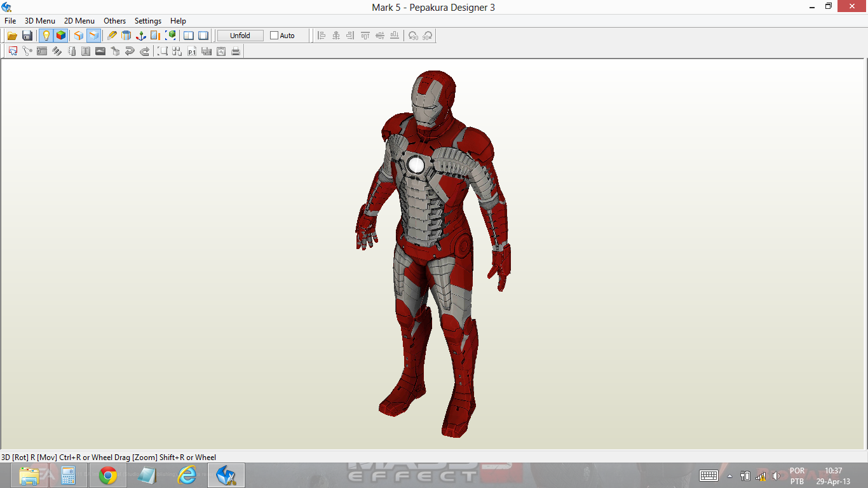
Task: Click the blue cylinder model icon
Action: point(126,36)
